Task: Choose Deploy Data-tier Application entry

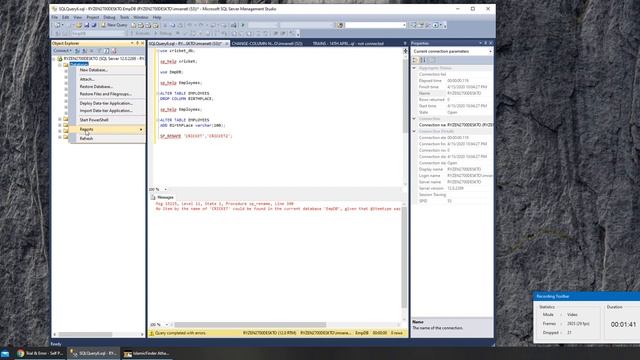Action: tap(107, 103)
